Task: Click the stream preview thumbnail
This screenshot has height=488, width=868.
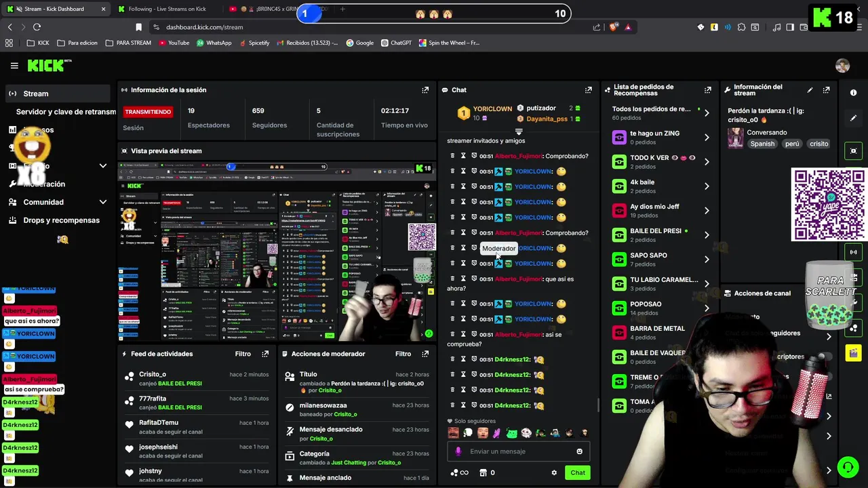Action: (x=277, y=251)
